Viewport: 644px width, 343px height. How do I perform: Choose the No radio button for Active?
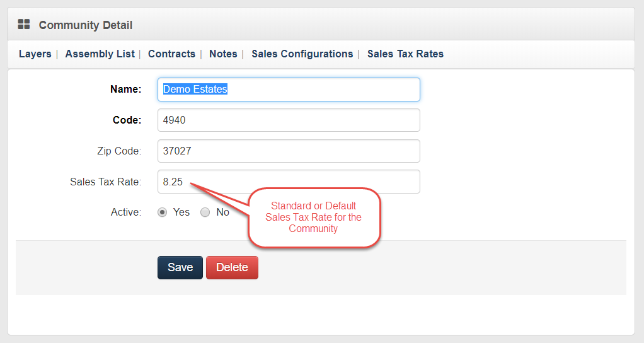click(x=205, y=212)
